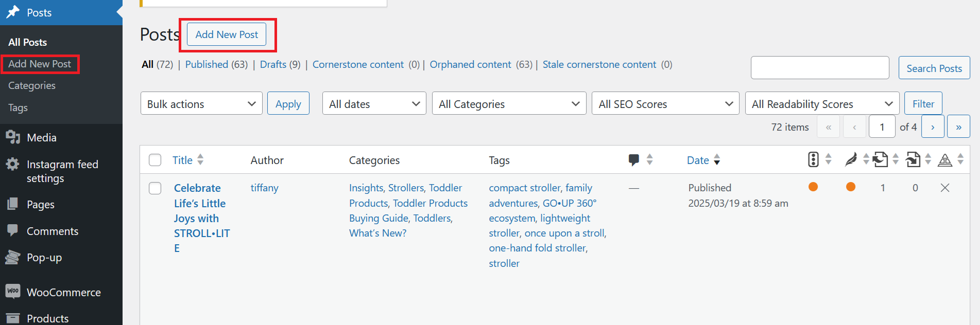Jump to last page of posts

coord(959,127)
